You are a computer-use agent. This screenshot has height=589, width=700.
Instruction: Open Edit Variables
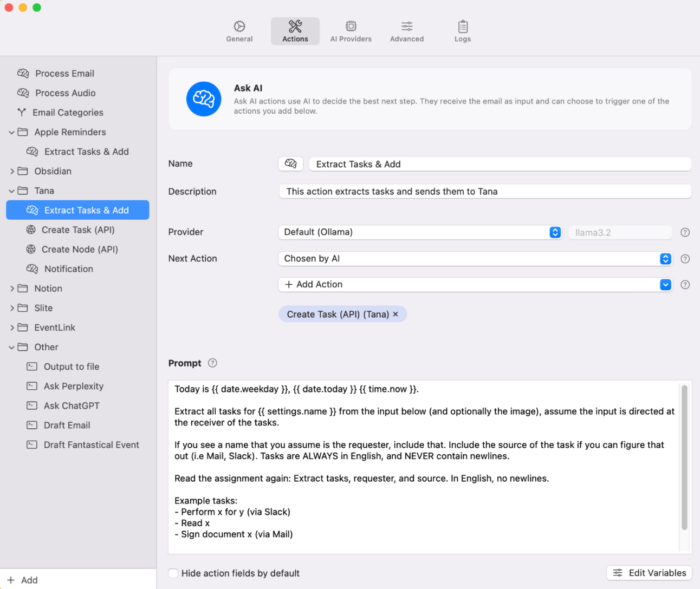(649, 573)
